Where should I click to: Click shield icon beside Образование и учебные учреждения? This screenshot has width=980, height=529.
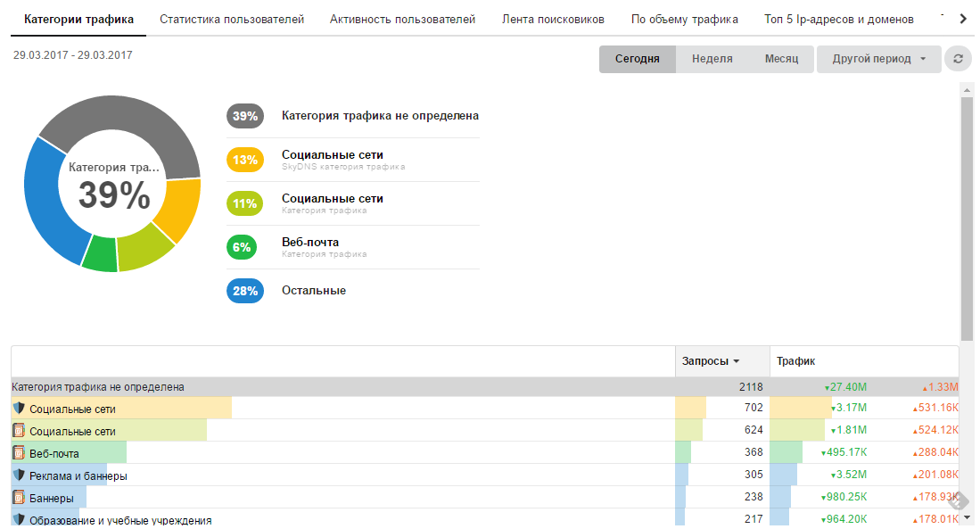click(x=19, y=519)
